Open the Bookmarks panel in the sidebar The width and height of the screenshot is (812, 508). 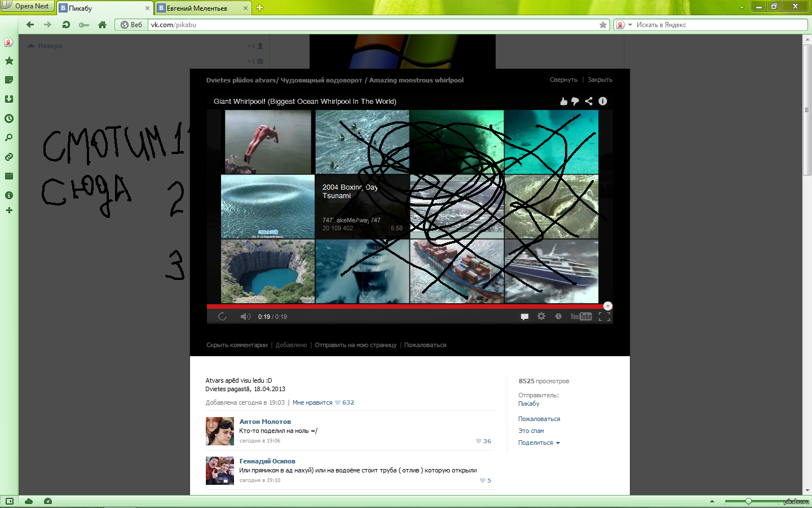tap(9, 61)
